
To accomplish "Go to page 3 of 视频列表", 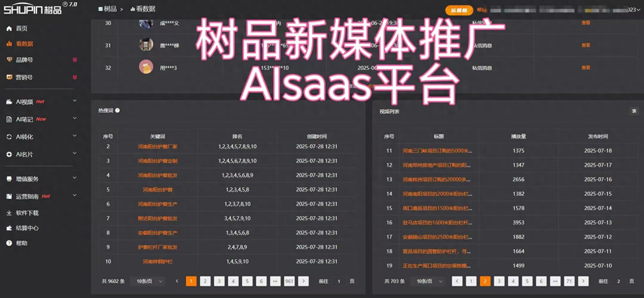I will [499, 281].
